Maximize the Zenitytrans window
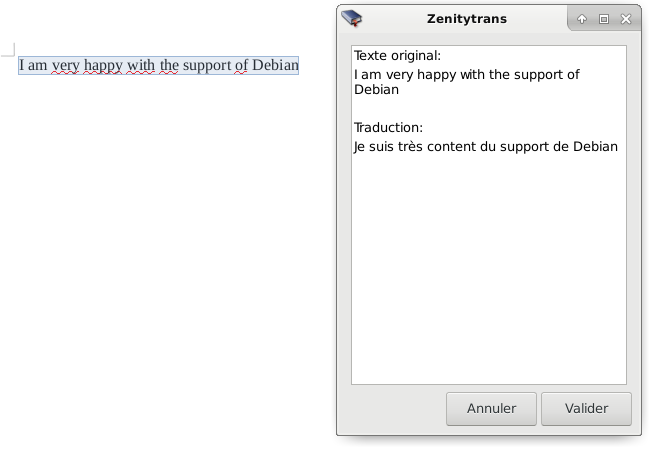The height and width of the screenshot is (449, 652). [x=604, y=19]
